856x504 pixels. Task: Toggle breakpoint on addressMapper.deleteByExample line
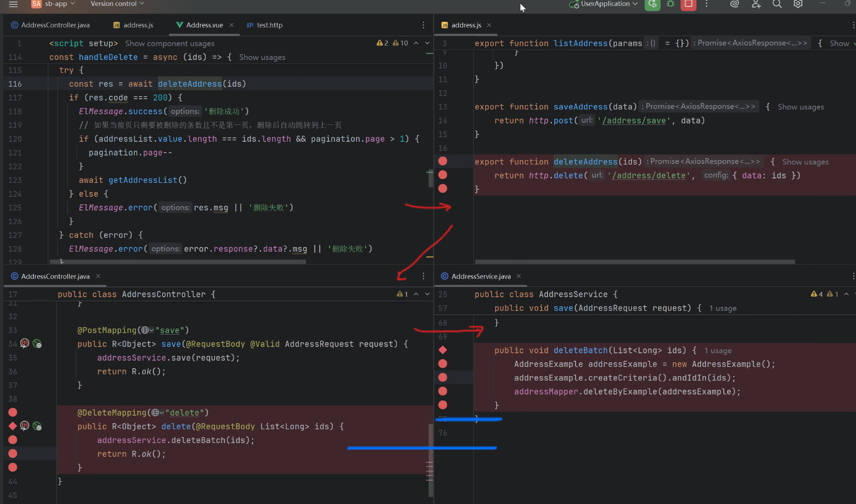pos(443,391)
